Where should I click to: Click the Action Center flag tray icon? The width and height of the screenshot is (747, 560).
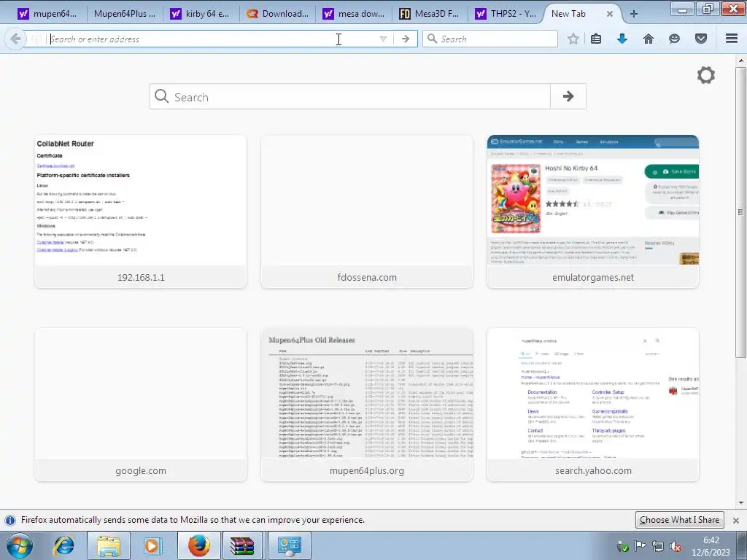640,545
